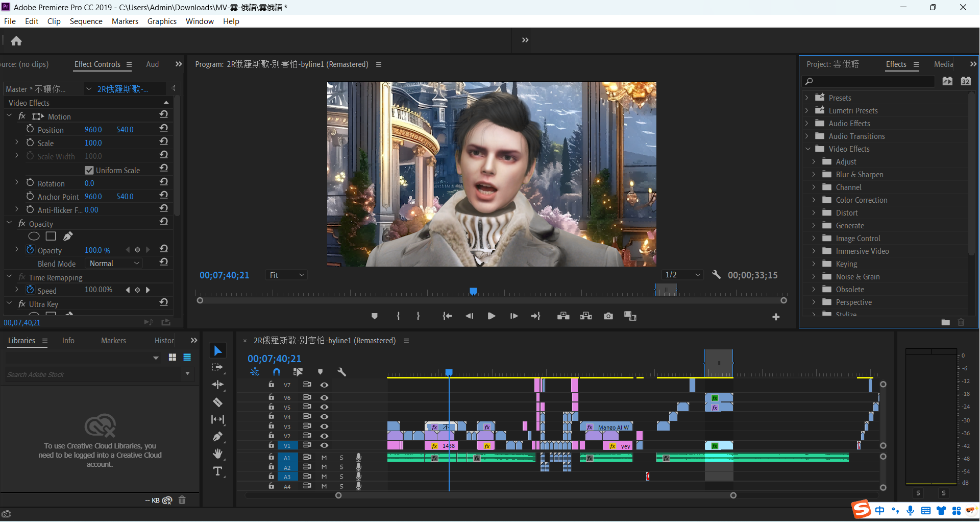This screenshot has height=522, width=980.
Task: Select the Type tool
Action: pos(217,471)
